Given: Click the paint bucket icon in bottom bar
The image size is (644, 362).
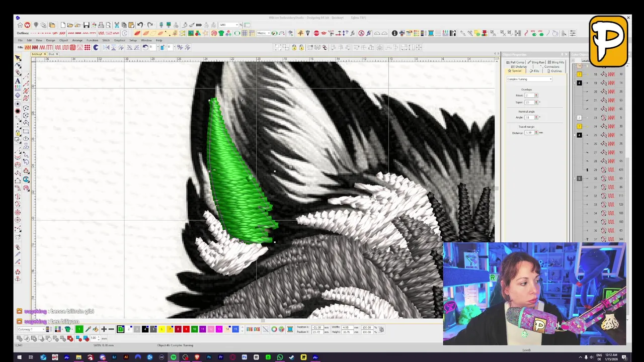Looking at the screenshot, I should (x=96, y=329).
